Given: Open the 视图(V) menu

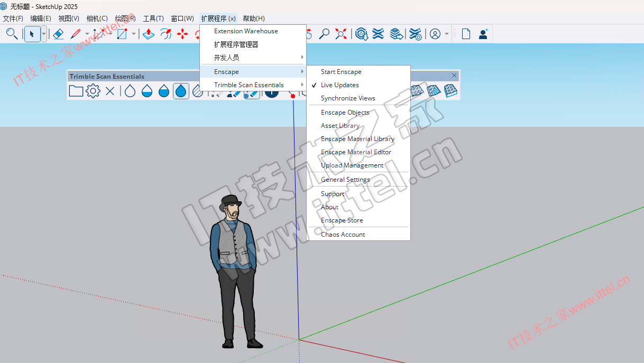Looking at the screenshot, I should [69, 18].
